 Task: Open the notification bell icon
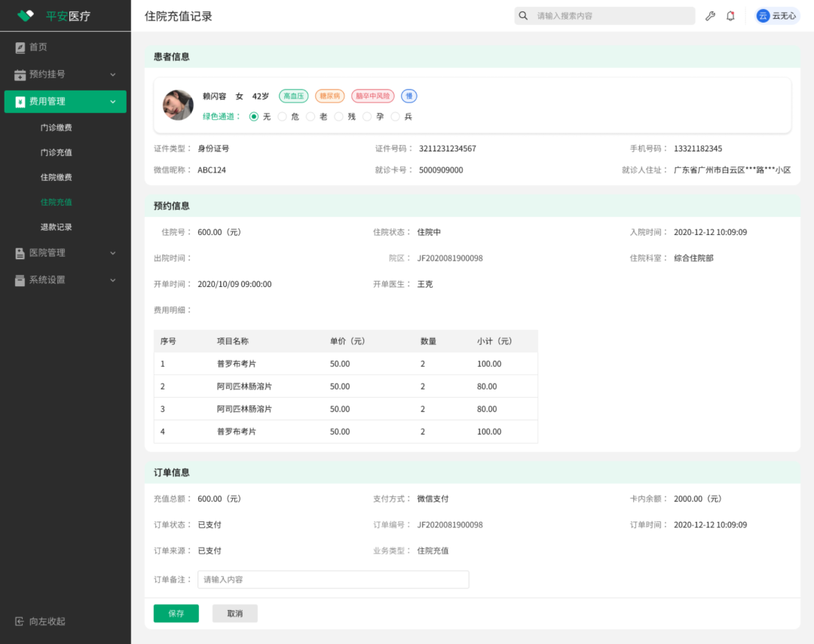point(730,16)
